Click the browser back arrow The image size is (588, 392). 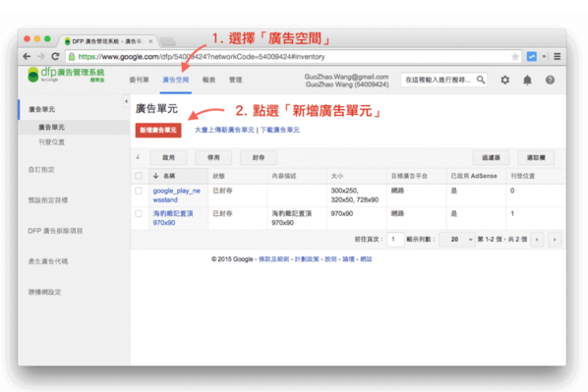[27, 57]
